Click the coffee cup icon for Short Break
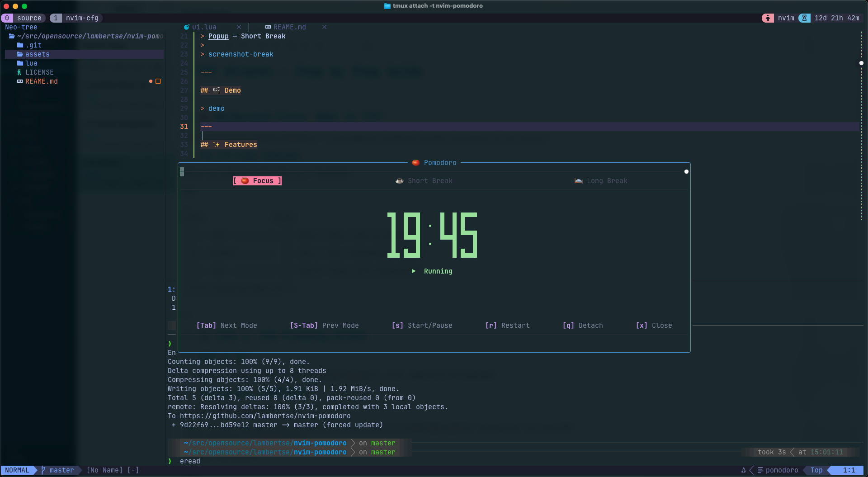 tap(400, 181)
